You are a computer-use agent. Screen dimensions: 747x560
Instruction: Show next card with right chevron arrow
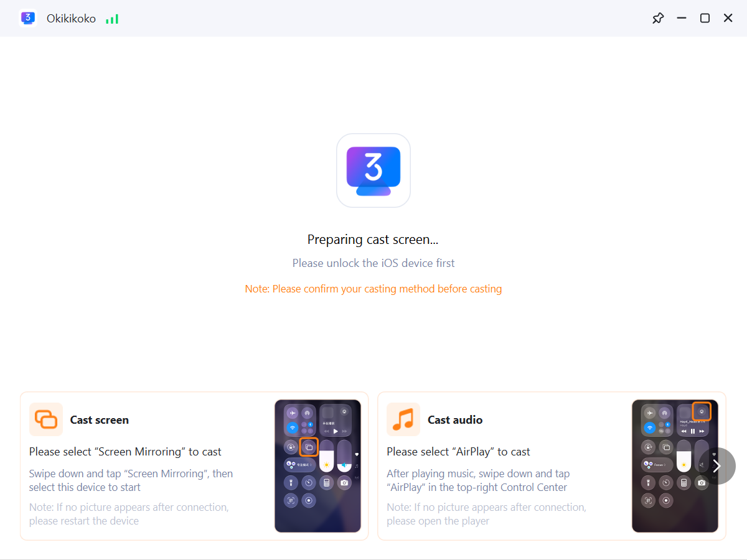click(x=717, y=466)
